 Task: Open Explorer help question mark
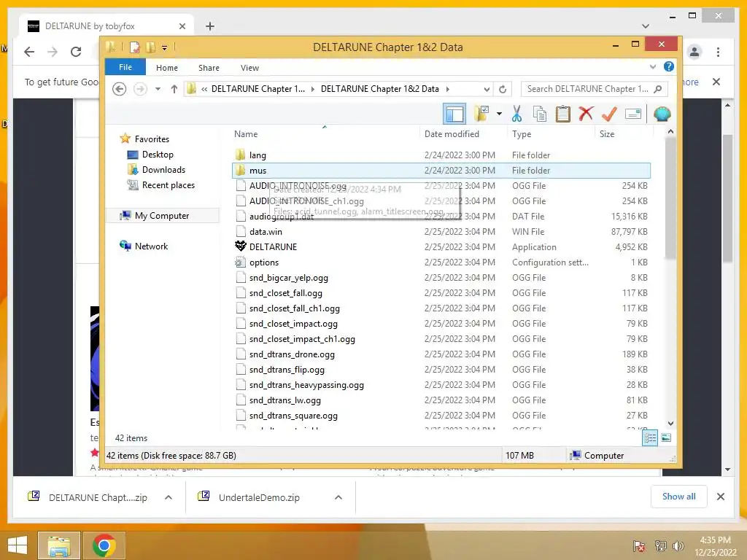point(669,66)
